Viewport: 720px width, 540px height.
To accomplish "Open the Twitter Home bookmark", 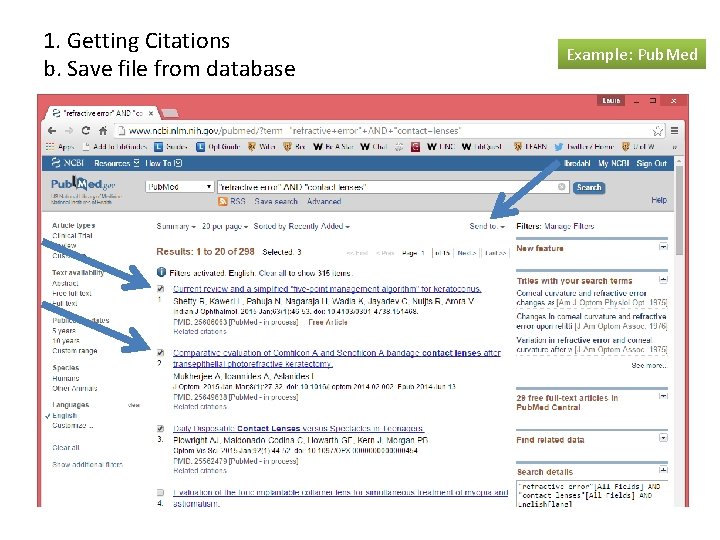I will 584,147.
